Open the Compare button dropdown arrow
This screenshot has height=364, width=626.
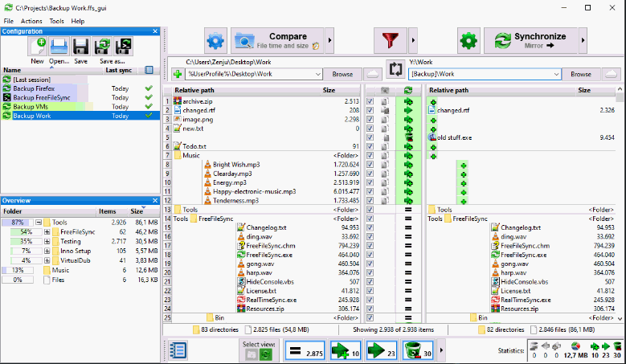point(329,40)
